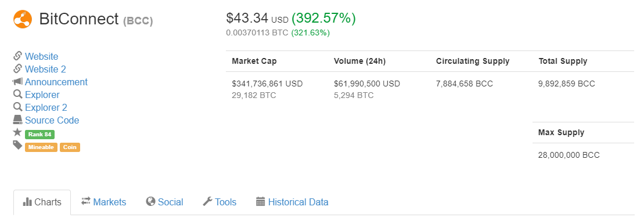Viewport: 644px width, 221px height.
Task: Follow the Explorer 2 link
Action: click(x=46, y=107)
